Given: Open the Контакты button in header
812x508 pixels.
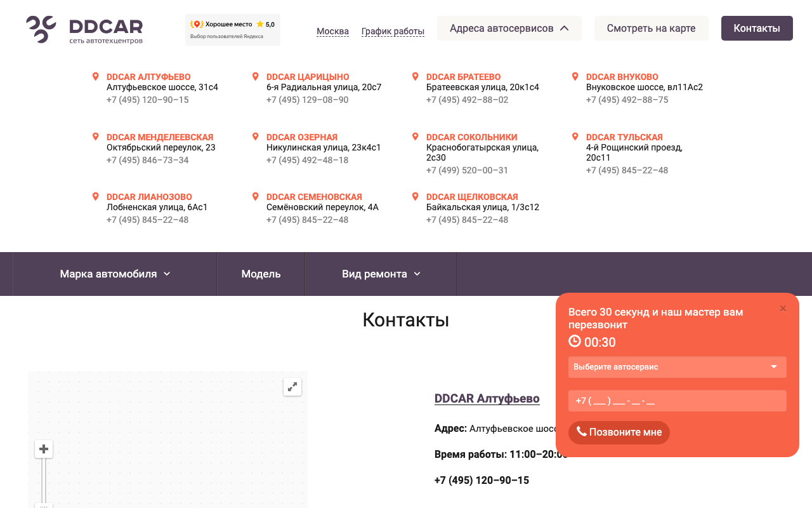Looking at the screenshot, I should coord(757,29).
